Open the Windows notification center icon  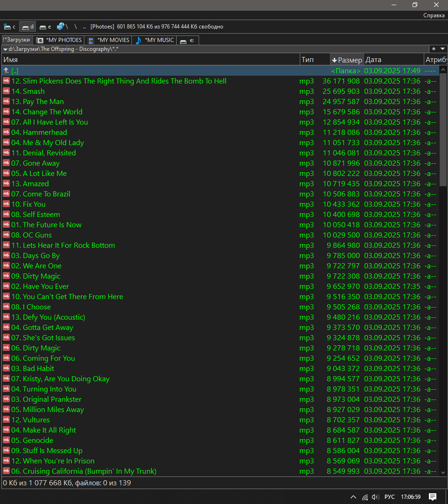pos(432,497)
